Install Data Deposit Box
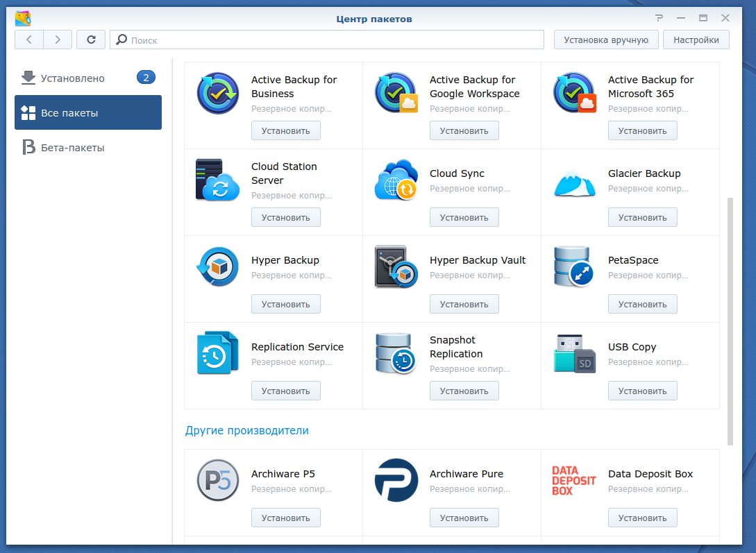756x553 pixels. pyautogui.click(x=643, y=518)
